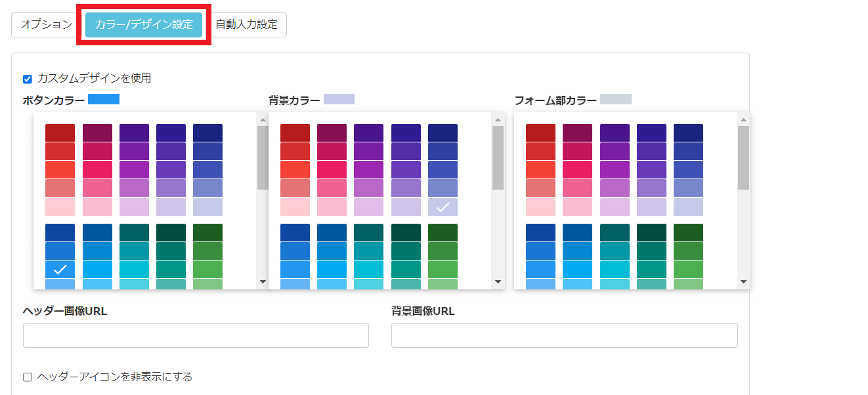Choose dark red top swatch in ボタンカラー palette

(60, 133)
